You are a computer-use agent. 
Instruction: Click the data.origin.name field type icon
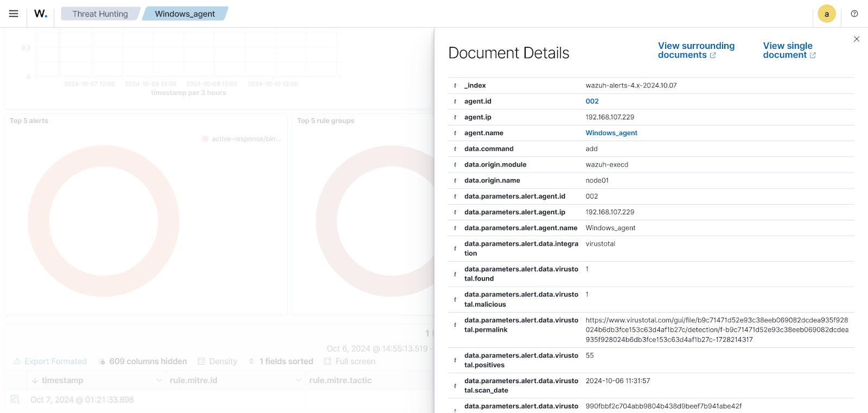tap(455, 181)
